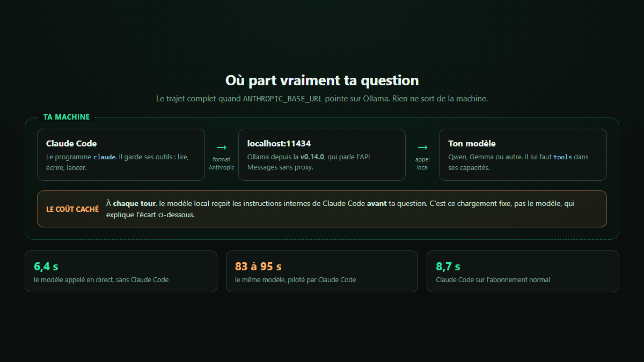
Task: Click the arrow labeled 'appel local'
Action: 422,147
